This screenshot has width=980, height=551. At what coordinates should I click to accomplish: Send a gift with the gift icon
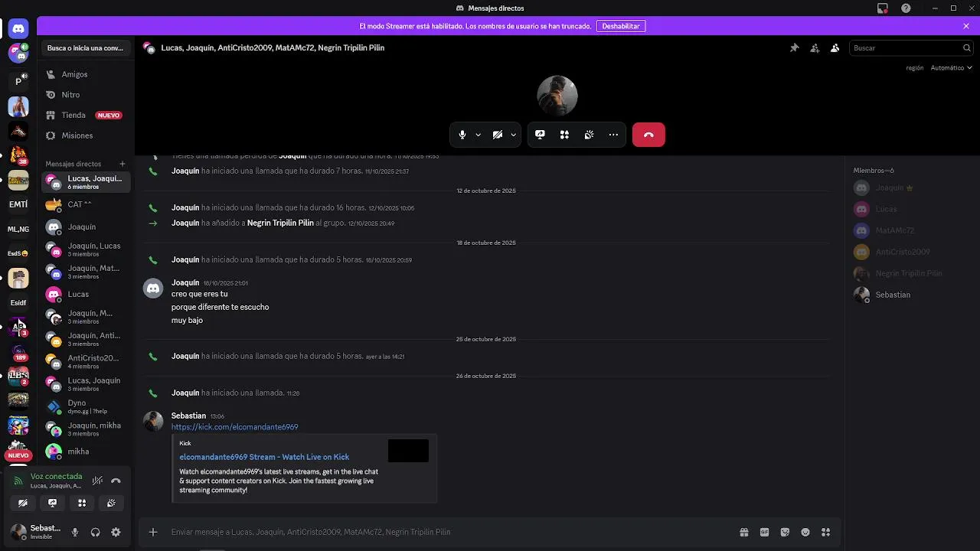point(743,532)
